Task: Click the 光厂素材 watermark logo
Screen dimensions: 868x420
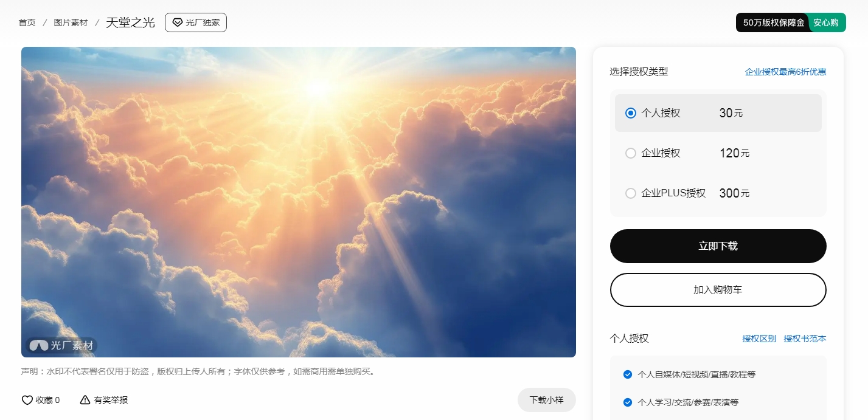Action: coord(61,345)
